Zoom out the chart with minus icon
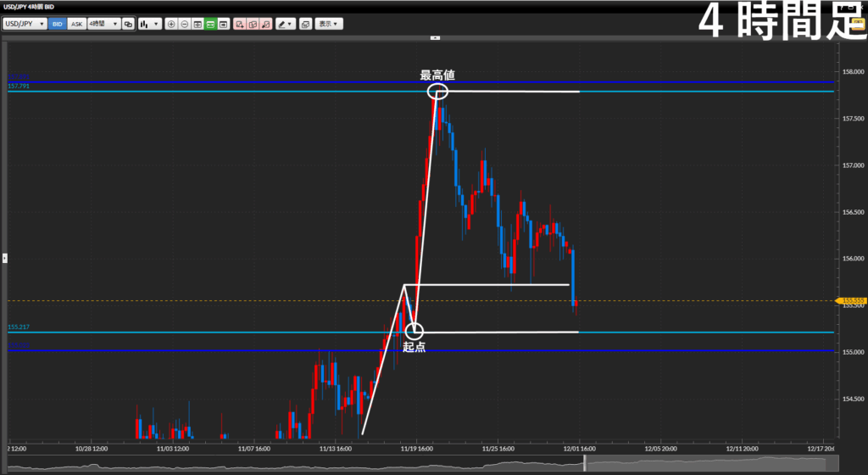Viewport: 868px width, 475px height. click(185, 24)
